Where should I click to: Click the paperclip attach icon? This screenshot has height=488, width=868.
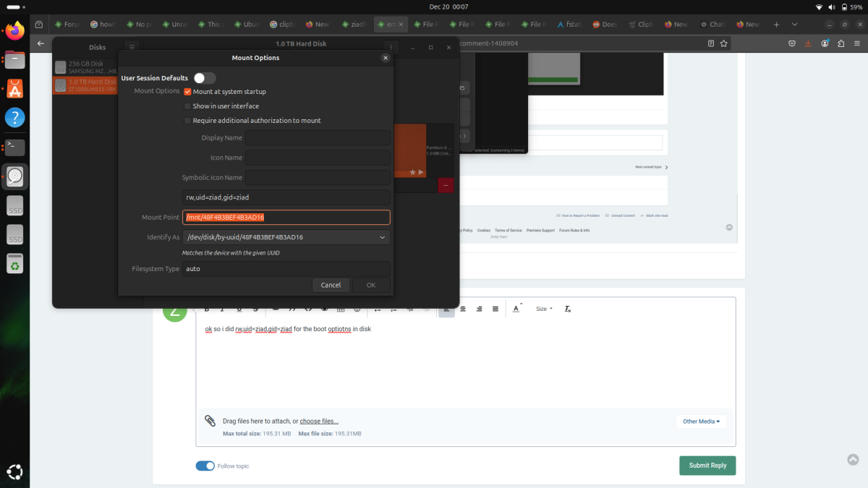click(x=210, y=421)
